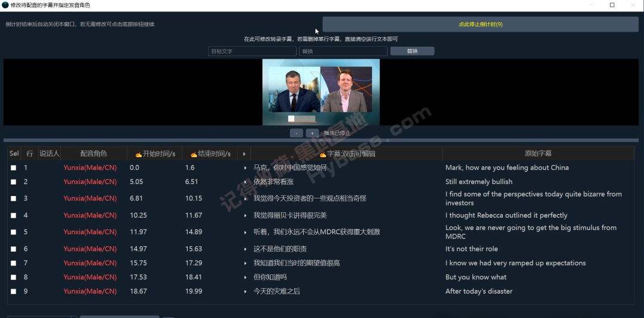The width and height of the screenshot is (644, 318).
Task: Click the horizontal progress bar below the video
Action: point(321,140)
